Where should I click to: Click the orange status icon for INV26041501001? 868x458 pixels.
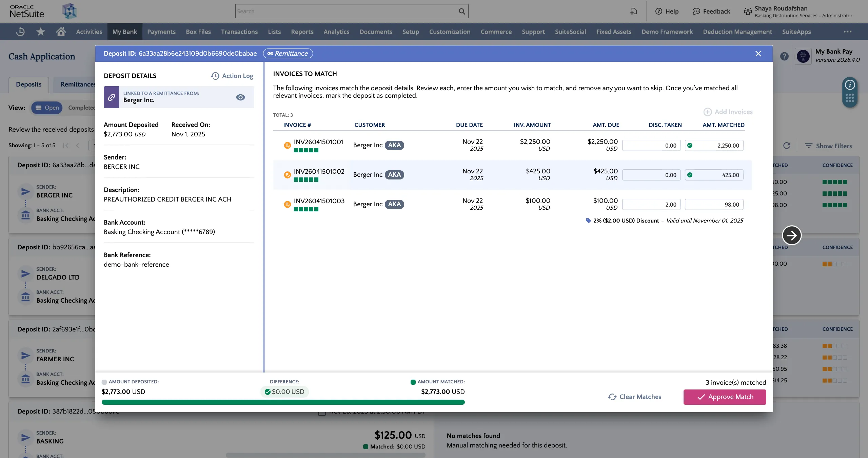pyautogui.click(x=287, y=145)
